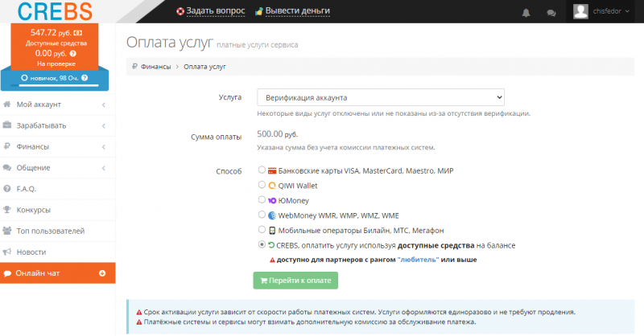Open the notifications bell icon

coord(526,13)
